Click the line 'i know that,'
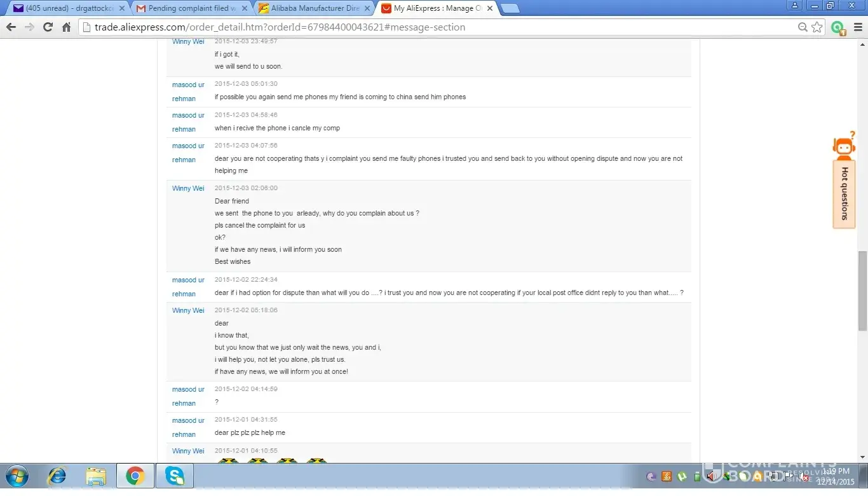 [232, 335]
